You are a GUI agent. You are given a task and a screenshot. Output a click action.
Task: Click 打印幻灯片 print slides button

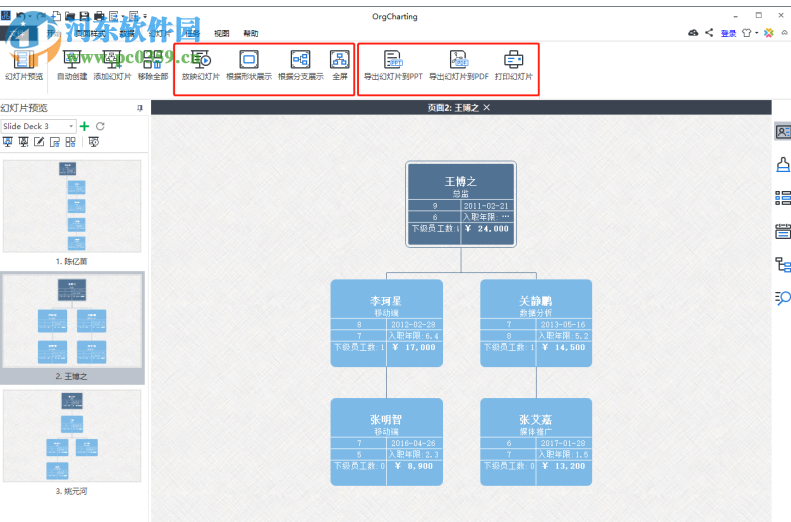point(514,66)
